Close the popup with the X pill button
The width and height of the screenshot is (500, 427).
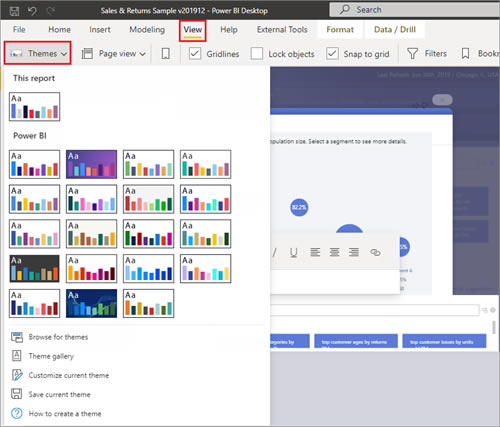(442, 100)
